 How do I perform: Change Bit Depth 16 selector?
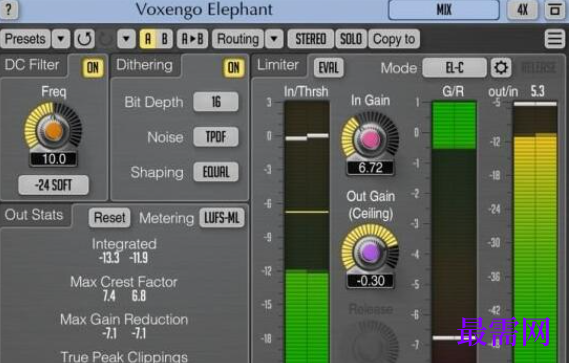tap(216, 102)
